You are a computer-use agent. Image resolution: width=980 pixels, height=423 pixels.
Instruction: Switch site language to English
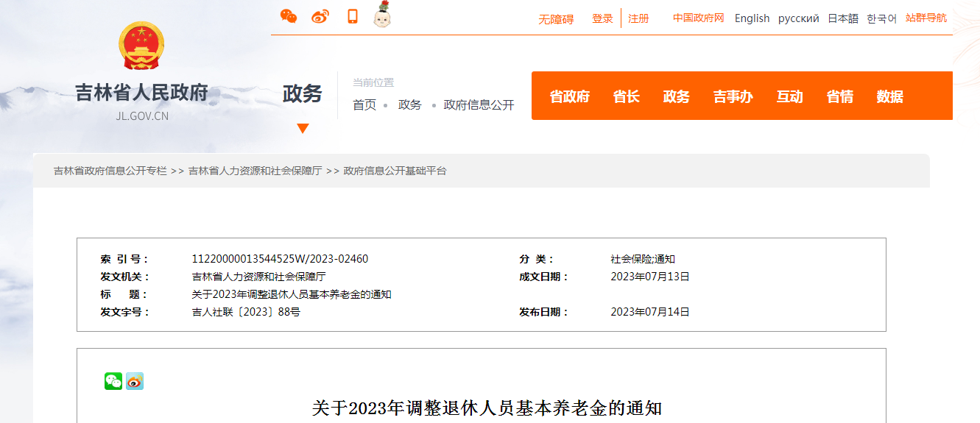(752, 18)
